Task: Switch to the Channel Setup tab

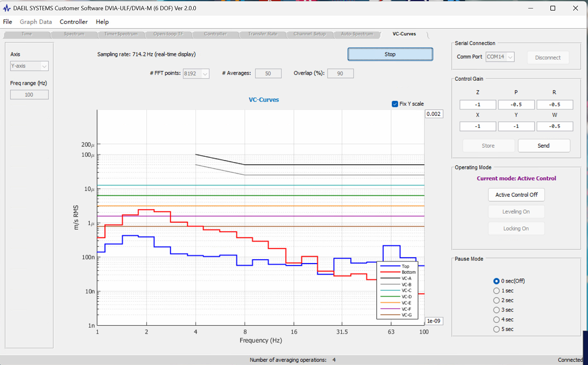Action: coord(309,34)
